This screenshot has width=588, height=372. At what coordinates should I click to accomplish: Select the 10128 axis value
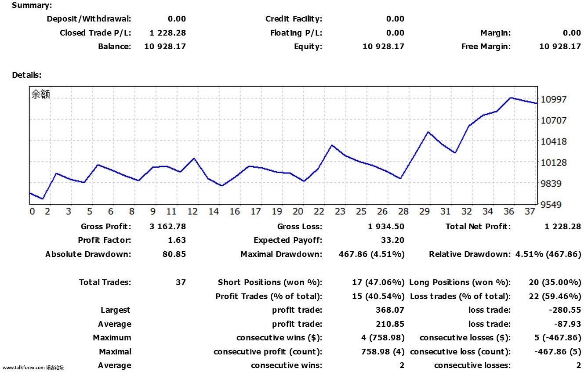pyautogui.click(x=553, y=163)
